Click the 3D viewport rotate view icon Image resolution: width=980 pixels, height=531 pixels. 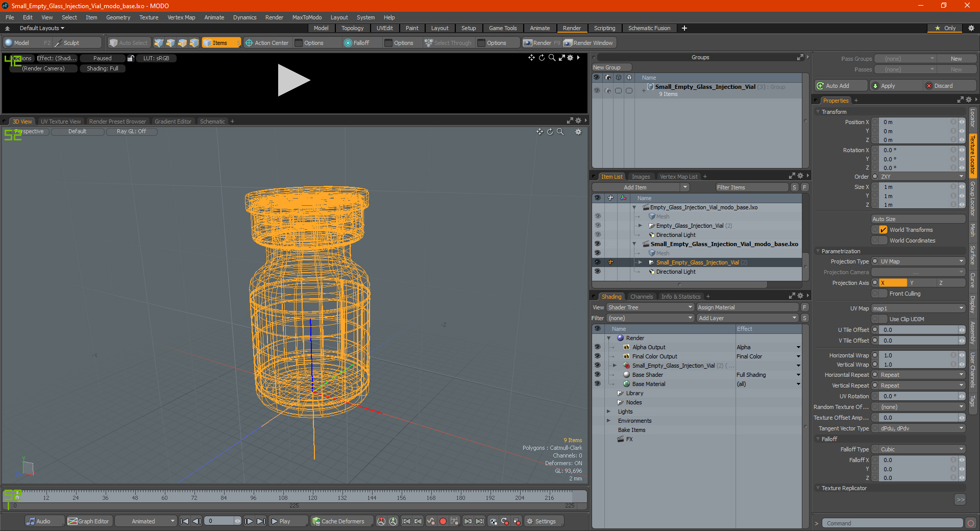(550, 132)
